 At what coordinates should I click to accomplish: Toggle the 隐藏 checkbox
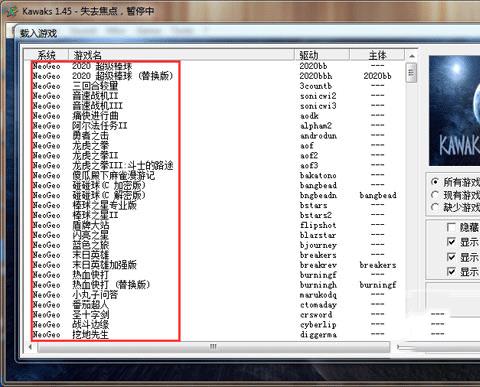[451, 227]
